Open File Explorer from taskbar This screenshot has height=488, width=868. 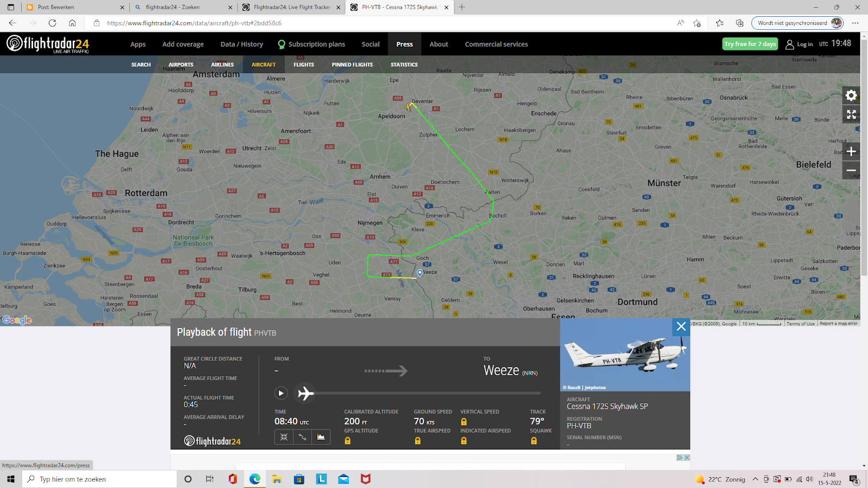pyautogui.click(x=277, y=479)
